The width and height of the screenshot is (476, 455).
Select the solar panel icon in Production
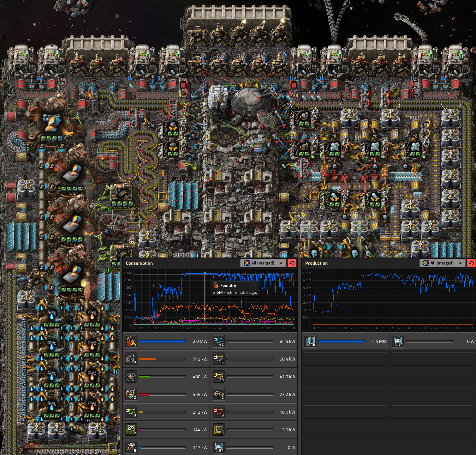coord(310,341)
